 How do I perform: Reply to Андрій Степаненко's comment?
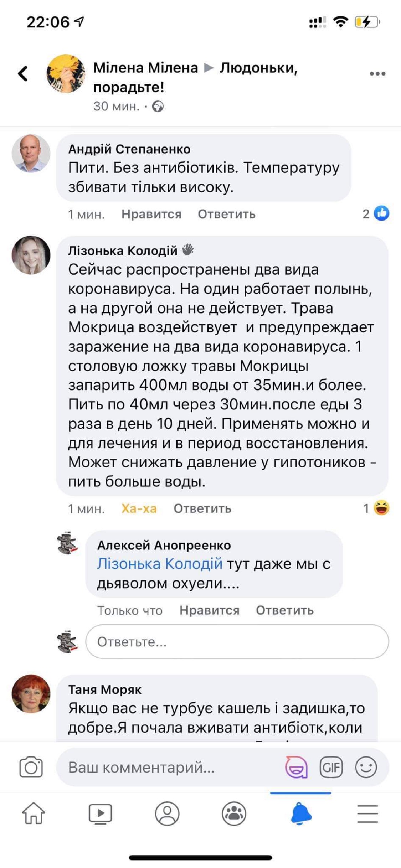(227, 214)
